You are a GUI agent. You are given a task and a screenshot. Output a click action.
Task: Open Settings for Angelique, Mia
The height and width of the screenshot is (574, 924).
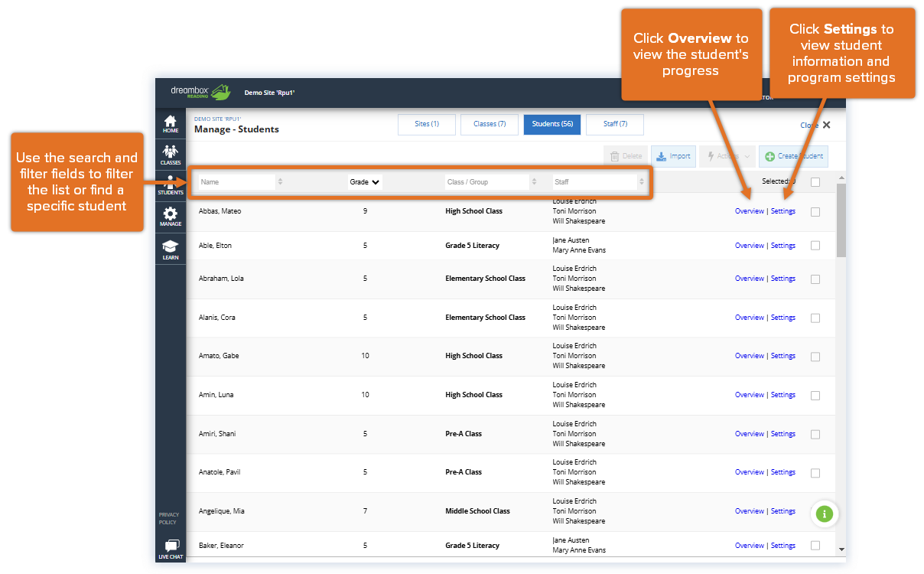tap(782, 510)
